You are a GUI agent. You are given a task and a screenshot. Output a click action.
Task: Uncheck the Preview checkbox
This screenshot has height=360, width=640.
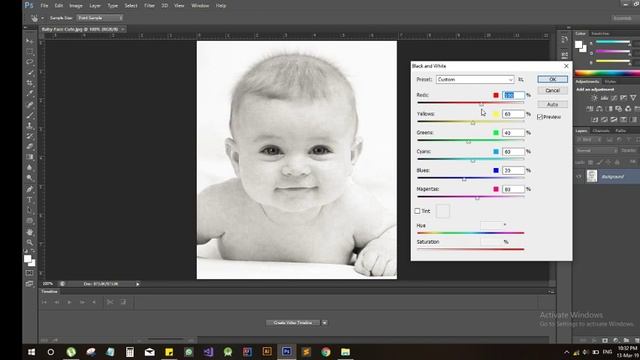[x=540, y=117]
